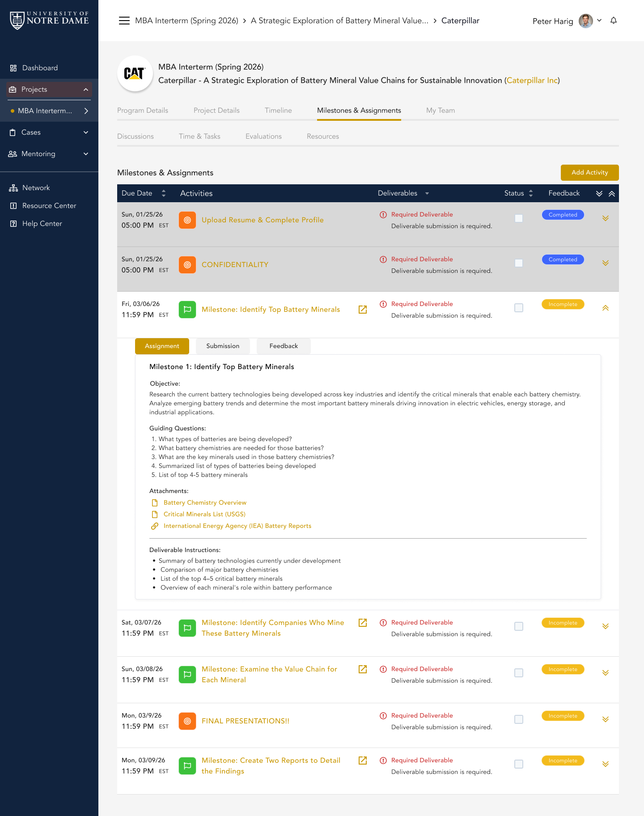644x816 pixels.
Task: Click the University of Notre Dame logo
Action: pos(49,21)
